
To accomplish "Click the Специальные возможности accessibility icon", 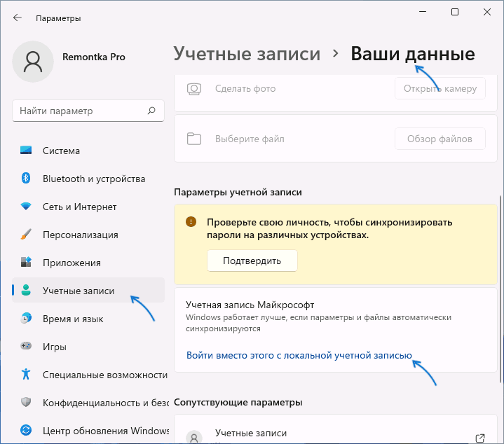I will point(26,375).
